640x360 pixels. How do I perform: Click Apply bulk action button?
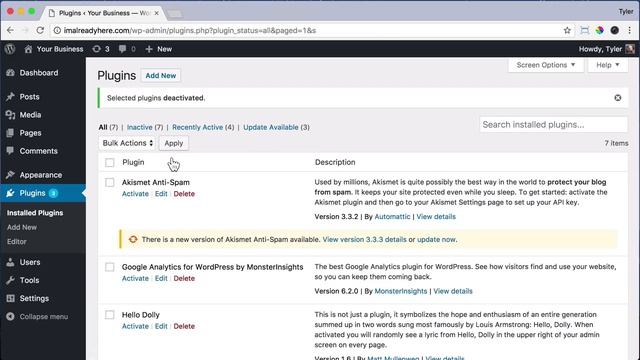pos(173,143)
